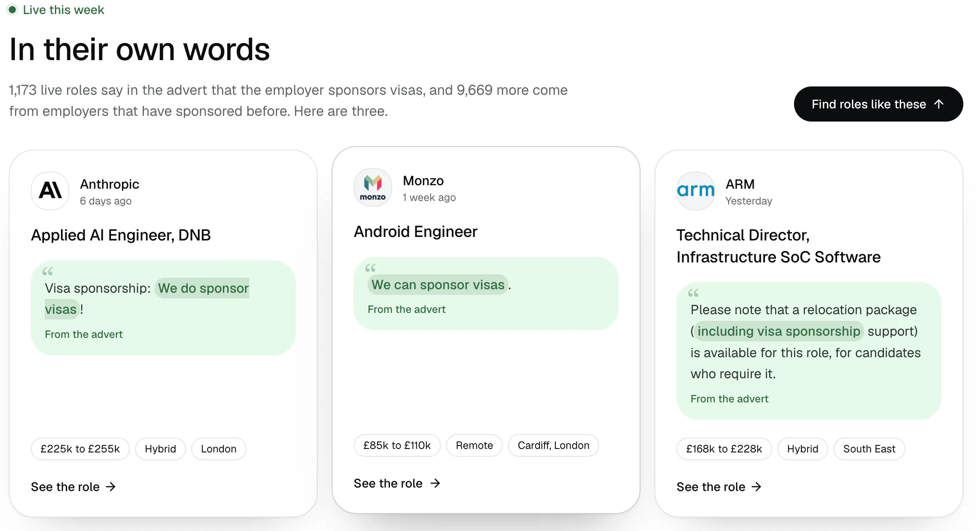Open See the role for Applied AI Engineer

point(73,487)
